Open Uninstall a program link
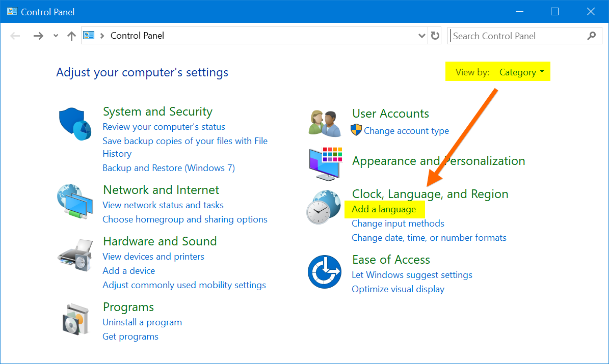The height and width of the screenshot is (364, 609). (x=142, y=322)
